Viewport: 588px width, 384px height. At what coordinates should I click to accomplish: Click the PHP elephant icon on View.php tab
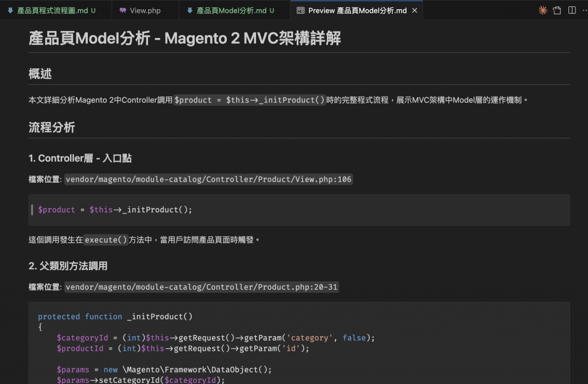[123, 10]
